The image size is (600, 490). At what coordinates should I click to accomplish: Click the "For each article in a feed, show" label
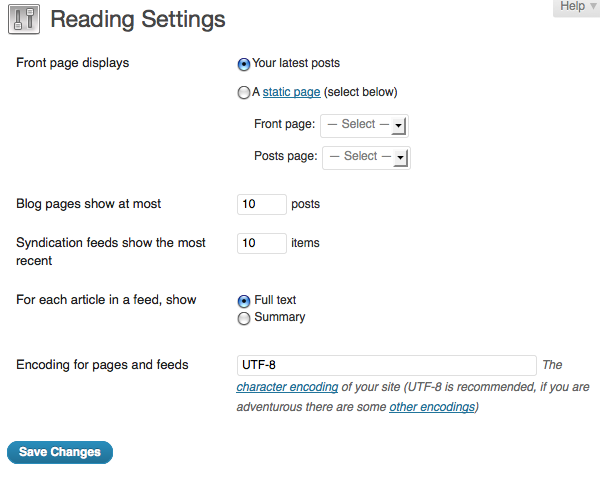pyautogui.click(x=107, y=300)
